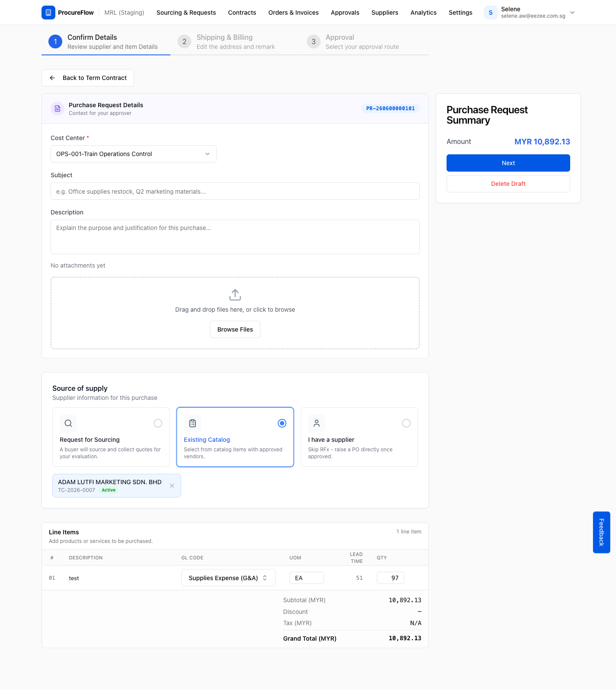The width and height of the screenshot is (616, 696).
Task: Click the upload icon in the drop zone
Action: [235, 295]
